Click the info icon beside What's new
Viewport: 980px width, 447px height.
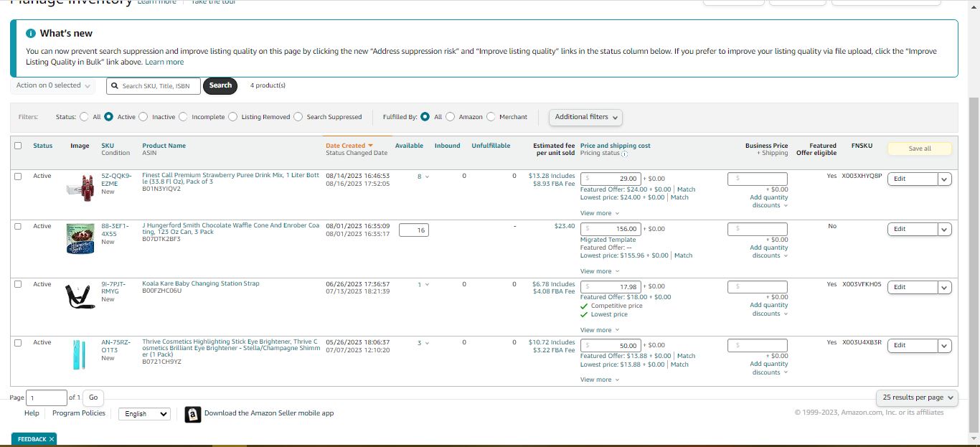click(30, 34)
